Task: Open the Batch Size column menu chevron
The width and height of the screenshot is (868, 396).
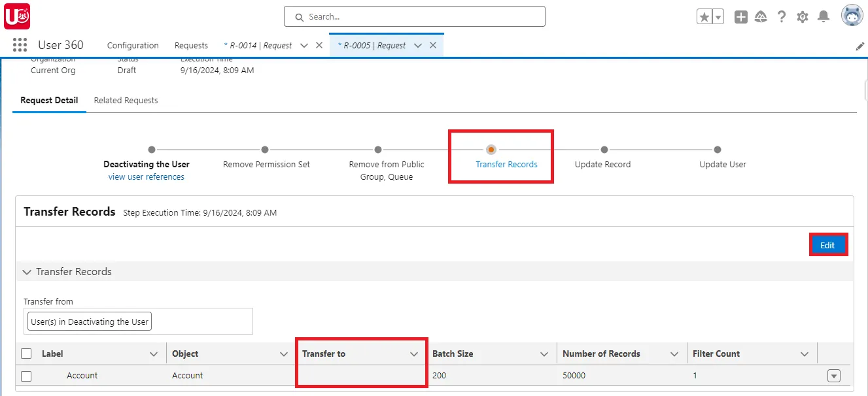Action: [x=544, y=354]
